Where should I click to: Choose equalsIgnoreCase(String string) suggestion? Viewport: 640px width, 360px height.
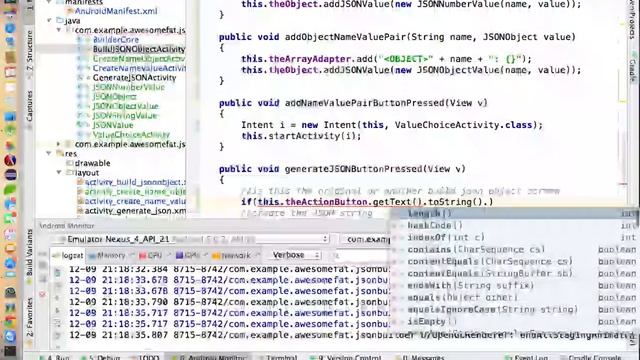(x=514, y=309)
